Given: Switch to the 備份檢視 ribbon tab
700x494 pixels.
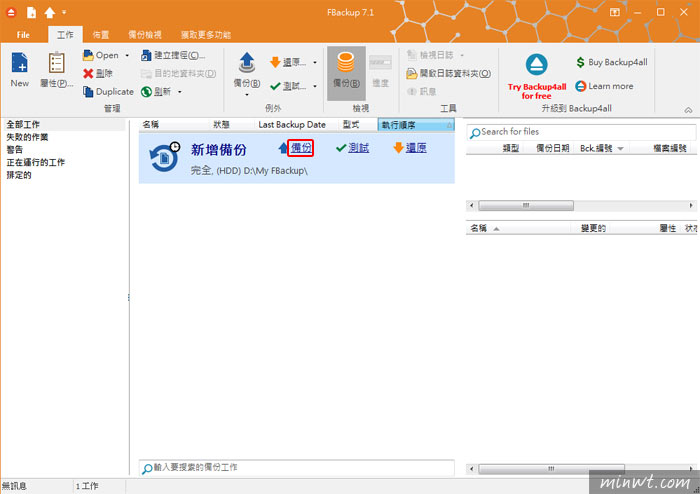Looking at the screenshot, I should point(145,34).
